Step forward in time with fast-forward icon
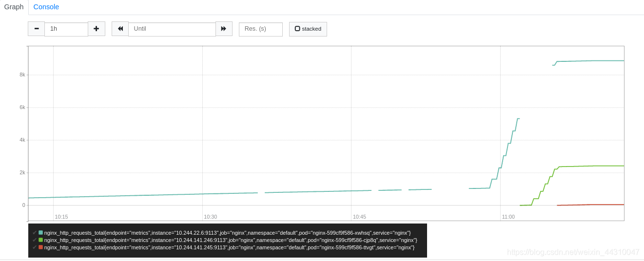This screenshot has height=261, width=644. click(224, 29)
